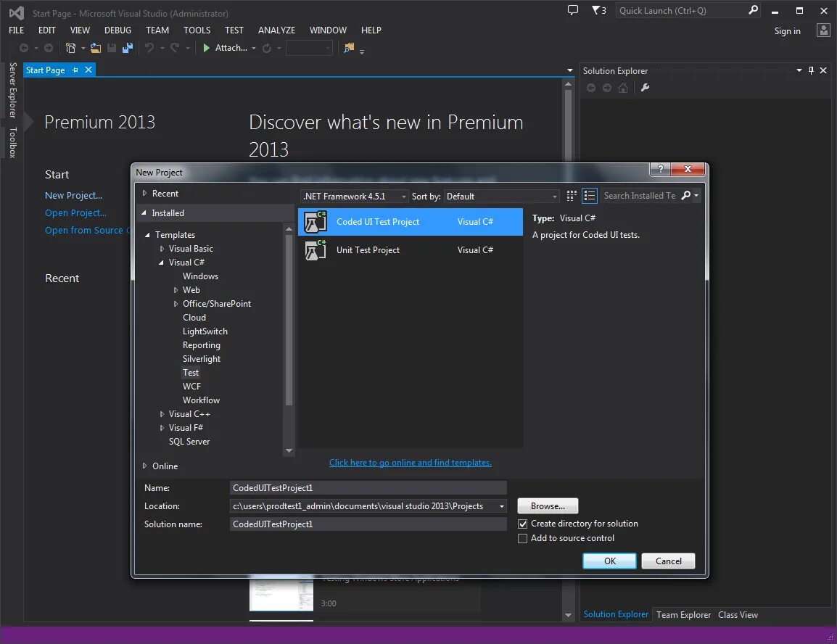Open the FILE menu
The width and height of the screenshot is (837, 644).
coord(17,30)
